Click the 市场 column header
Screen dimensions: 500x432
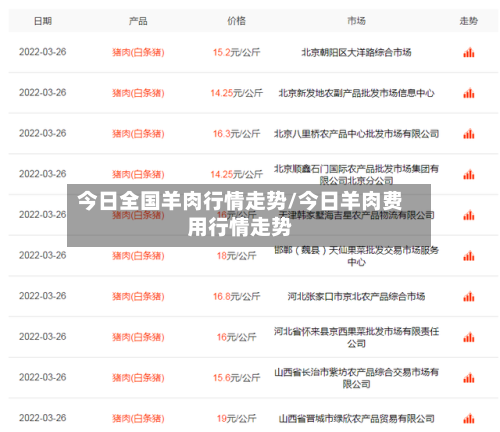tap(356, 21)
